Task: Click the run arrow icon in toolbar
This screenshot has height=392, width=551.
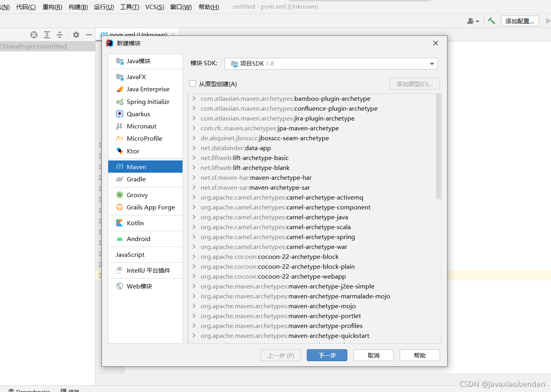Action: (x=548, y=21)
